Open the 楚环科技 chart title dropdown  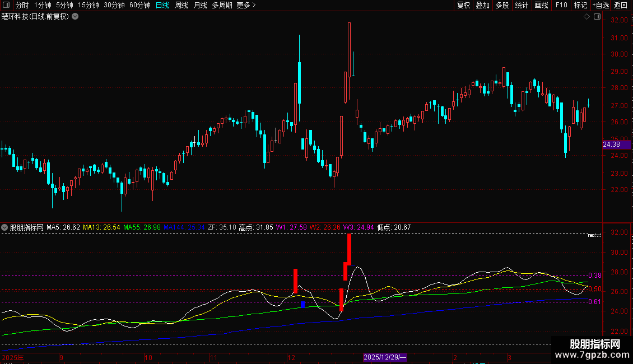tap(75, 17)
